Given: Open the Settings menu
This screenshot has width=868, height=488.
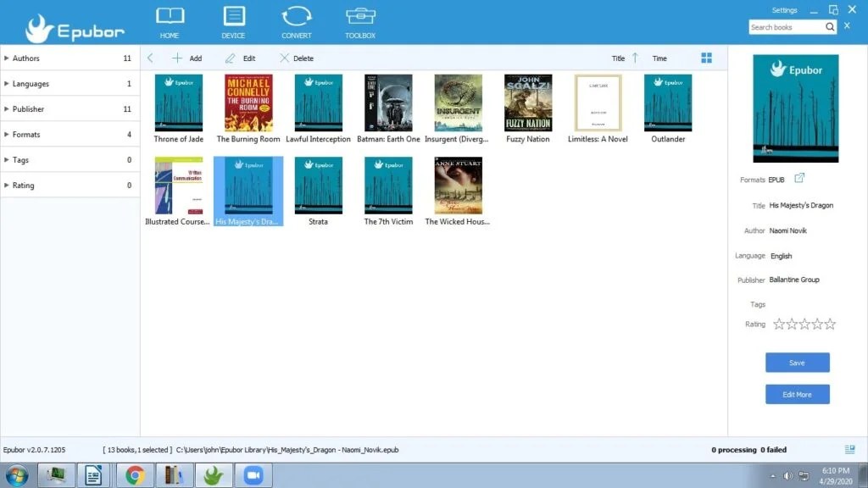Looking at the screenshot, I should [785, 9].
